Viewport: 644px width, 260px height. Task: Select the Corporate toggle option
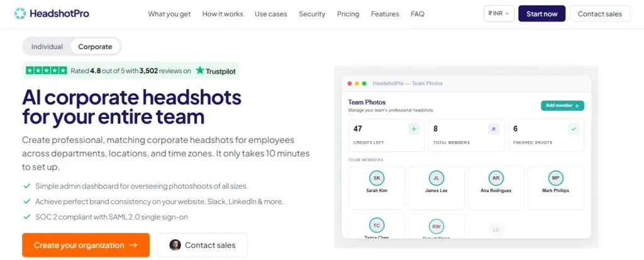point(96,47)
